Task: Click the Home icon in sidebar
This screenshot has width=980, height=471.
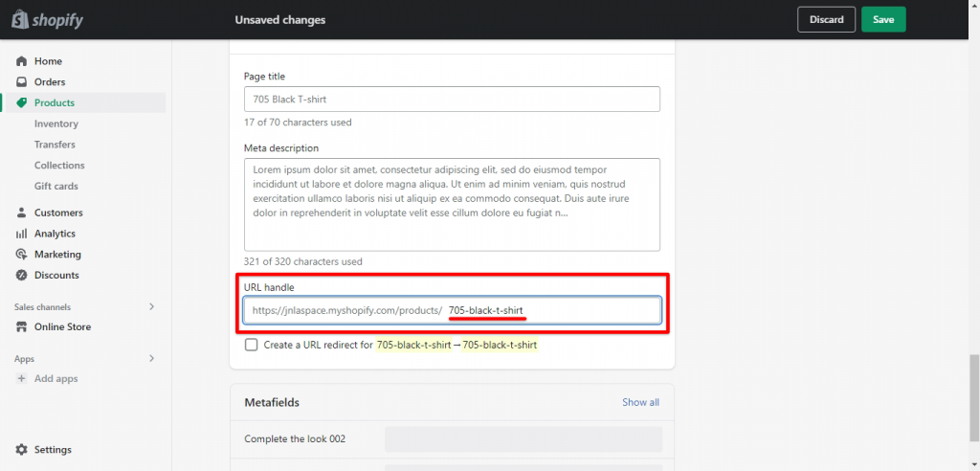Action: tap(21, 61)
